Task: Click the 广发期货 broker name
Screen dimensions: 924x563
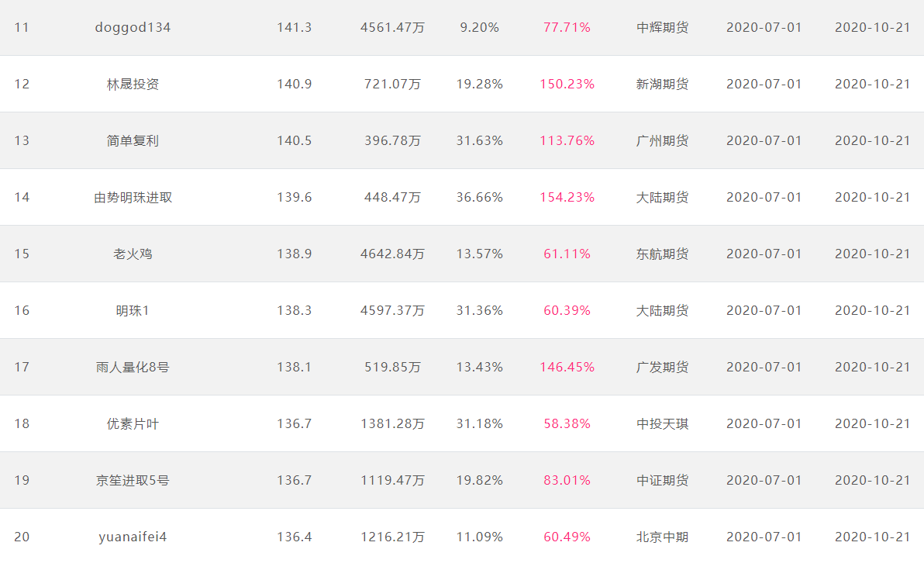Action: tap(662, 368)
